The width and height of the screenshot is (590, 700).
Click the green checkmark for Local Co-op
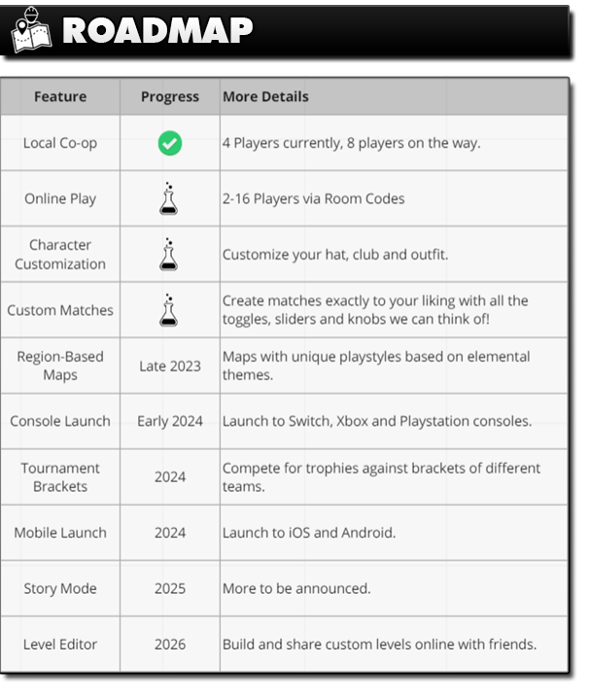169,144
